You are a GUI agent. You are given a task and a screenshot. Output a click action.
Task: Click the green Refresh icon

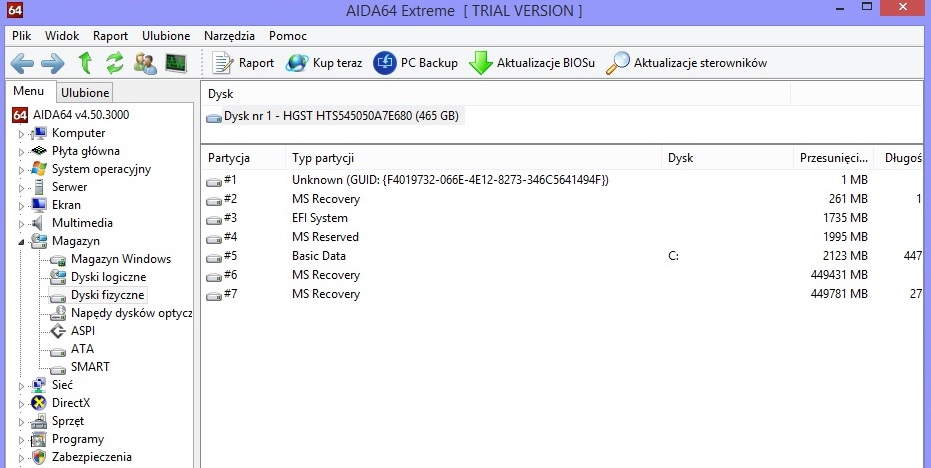(115, 62)
